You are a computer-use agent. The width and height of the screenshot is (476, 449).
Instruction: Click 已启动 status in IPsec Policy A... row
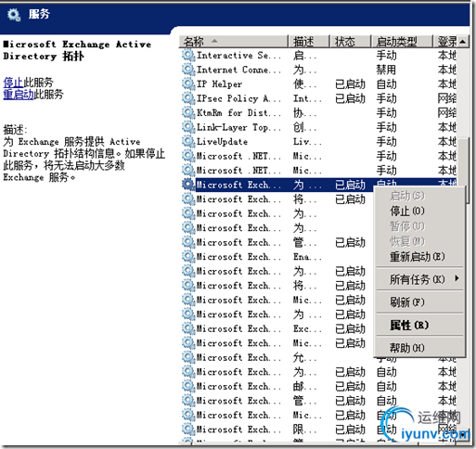click(x=350, y=98)
